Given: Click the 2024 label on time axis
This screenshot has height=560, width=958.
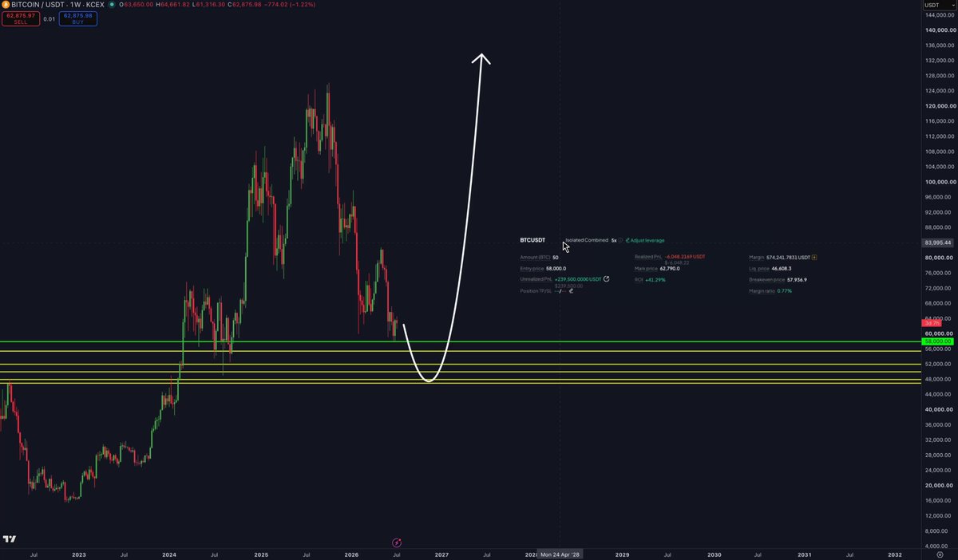Looking at the screenshot, I should click(168, 554).
